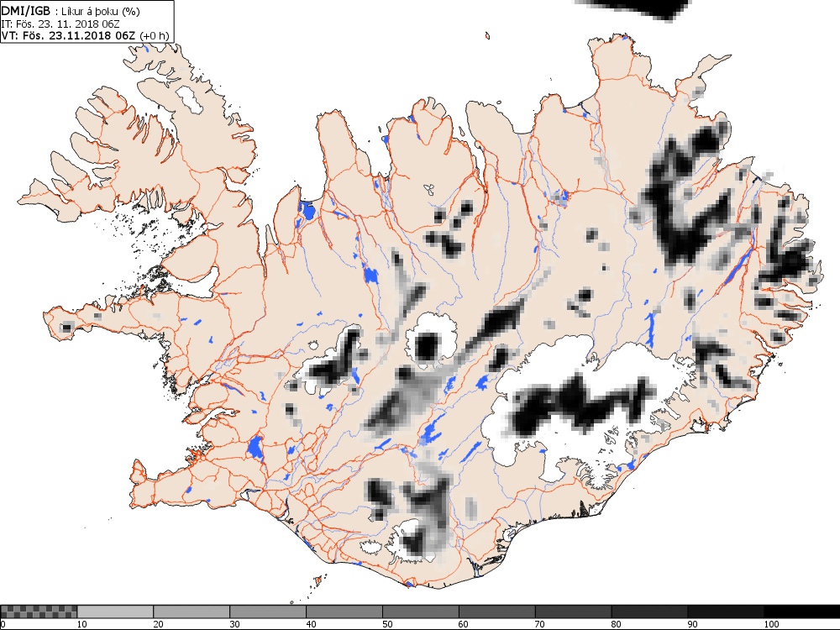Click the "IT: Fös. 23. 11. 2018 06Z" line
The height and width of the screenshot is (630, 840).
click(60, 24)
